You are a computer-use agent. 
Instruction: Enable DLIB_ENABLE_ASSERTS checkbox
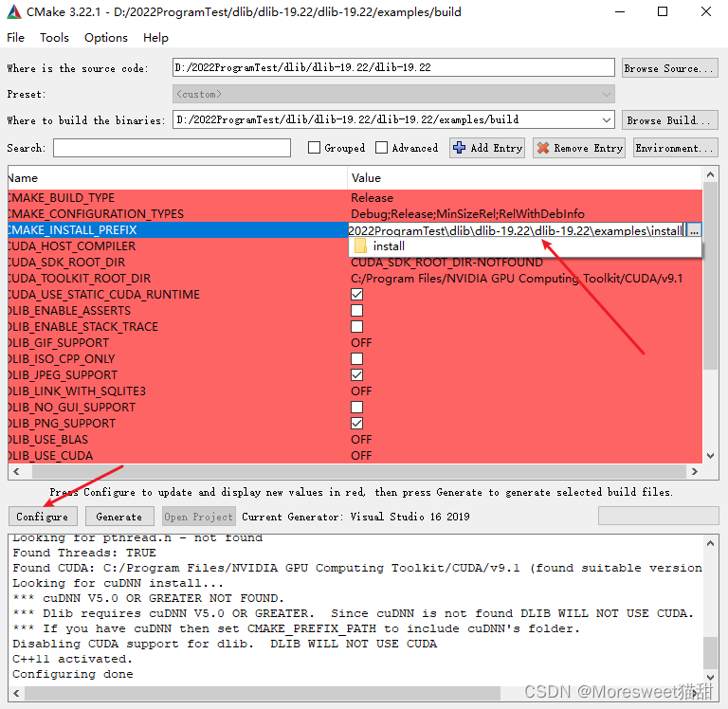[x=357, y=311]
